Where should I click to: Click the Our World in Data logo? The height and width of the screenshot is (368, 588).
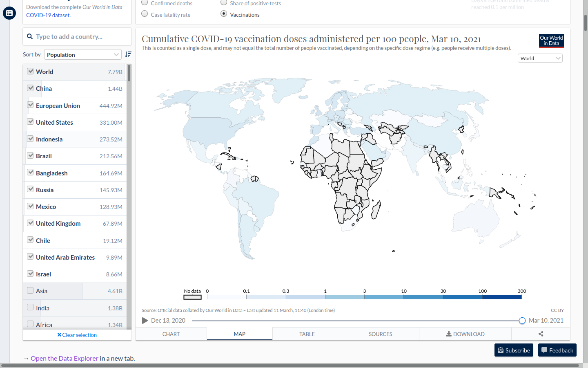[x=551, y=41]
